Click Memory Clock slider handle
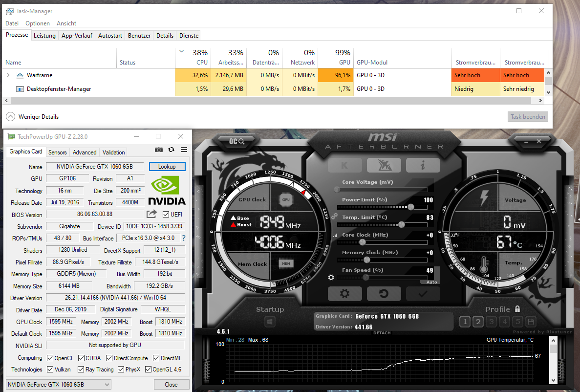Image resolution: width=580 pixels, height=392 pixels. tap(367, 260)
